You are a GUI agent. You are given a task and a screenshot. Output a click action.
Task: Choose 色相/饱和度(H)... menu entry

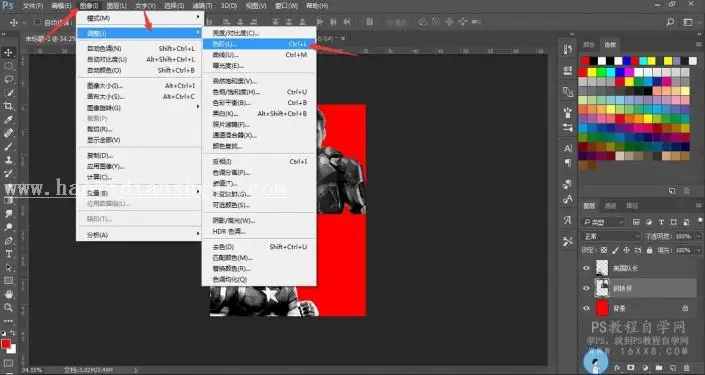point(259,92)
